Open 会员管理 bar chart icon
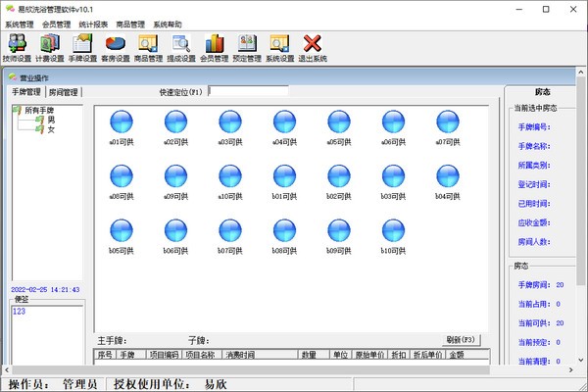This screenshot has height=392, width=588. click(x=214, y=48)
